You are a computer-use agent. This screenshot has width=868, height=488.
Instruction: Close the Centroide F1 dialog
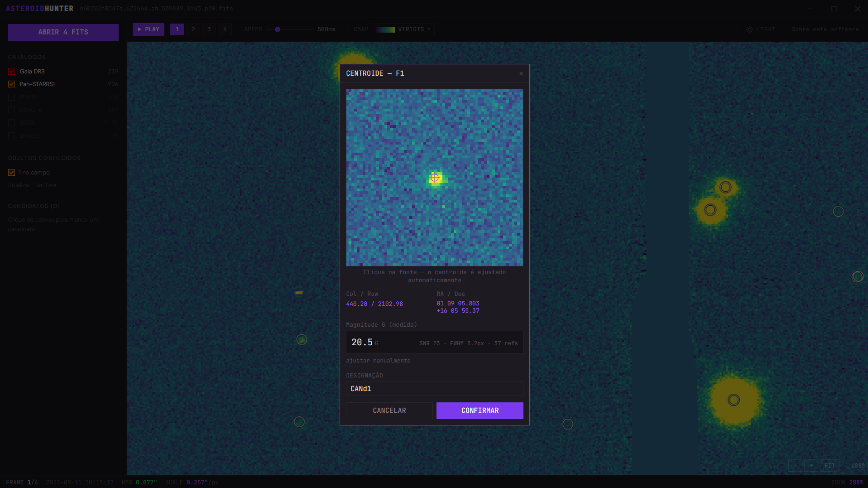[x=521, y=73]
